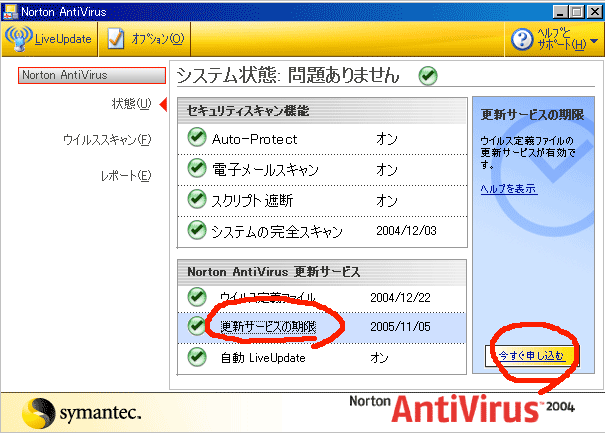The width and height of the screenshot is (605, 433).
Task: Click the help question mark icon
Action: 522,39
